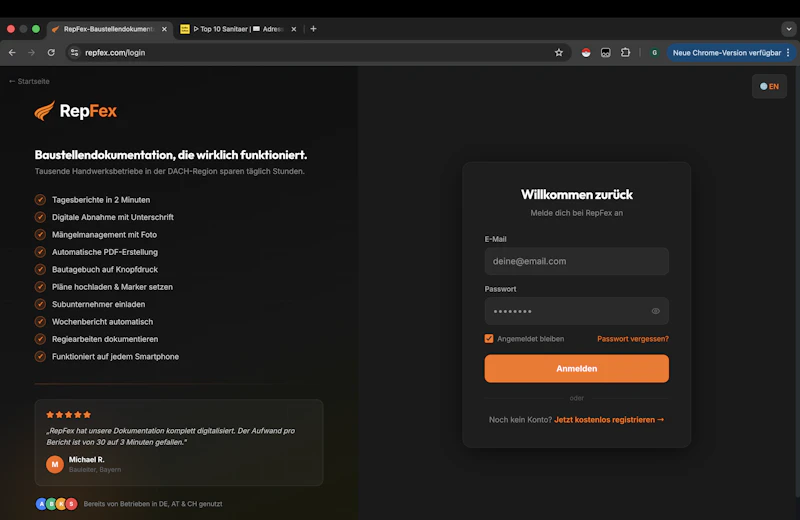Click the five-star rating in testimonial

coord(68,414)
